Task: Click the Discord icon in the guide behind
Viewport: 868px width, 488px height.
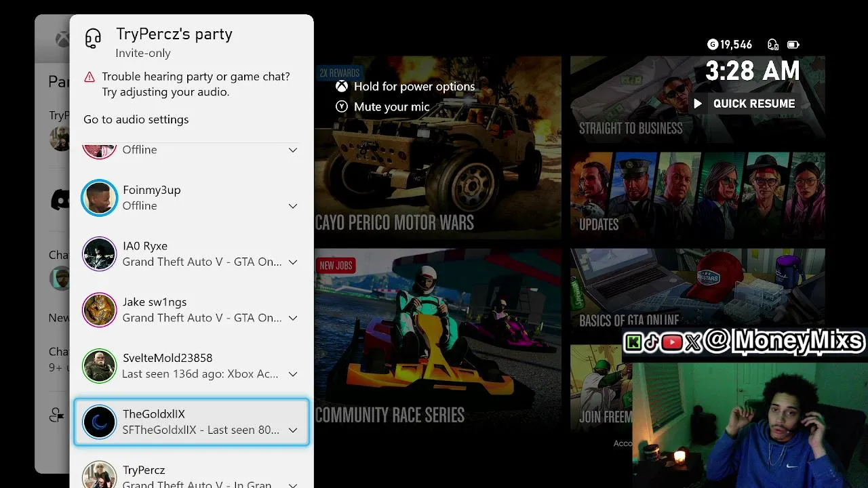Action: click(61, 199)
